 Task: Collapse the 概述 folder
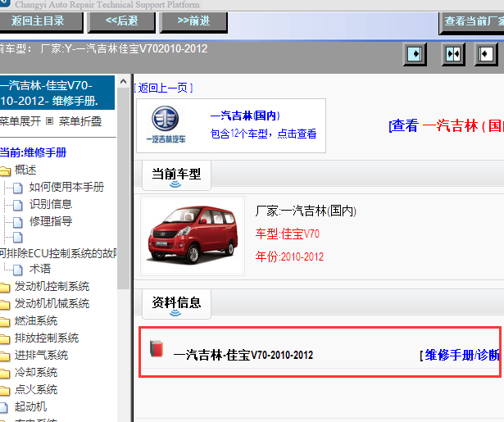25,170
